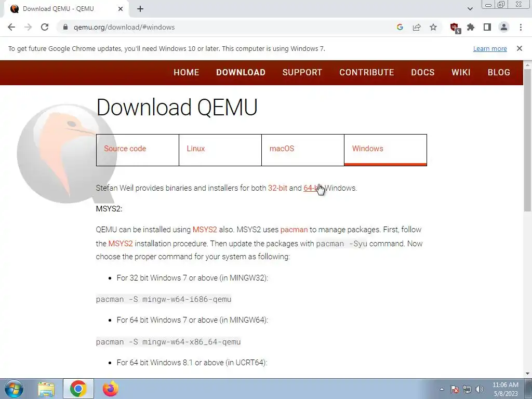Go to HOME in site navigation
532x399 pixels.
point(187,73)
